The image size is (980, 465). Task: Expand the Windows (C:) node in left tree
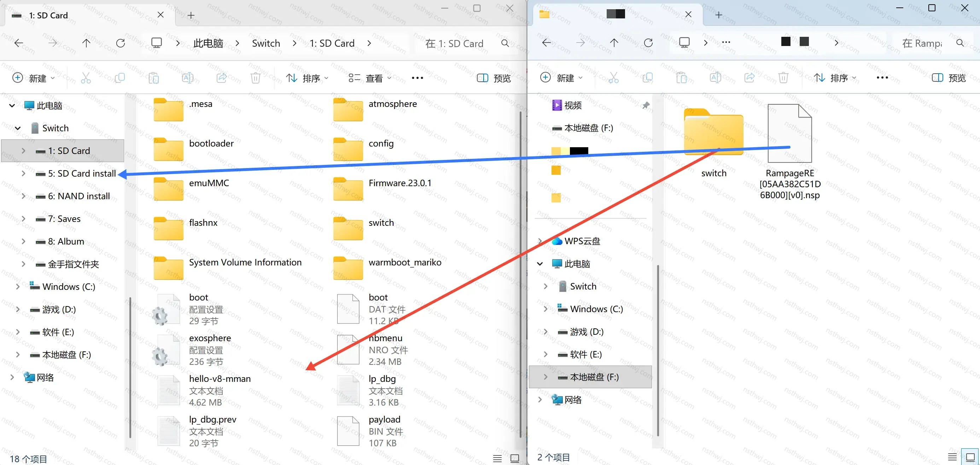(x=18, y=286)
